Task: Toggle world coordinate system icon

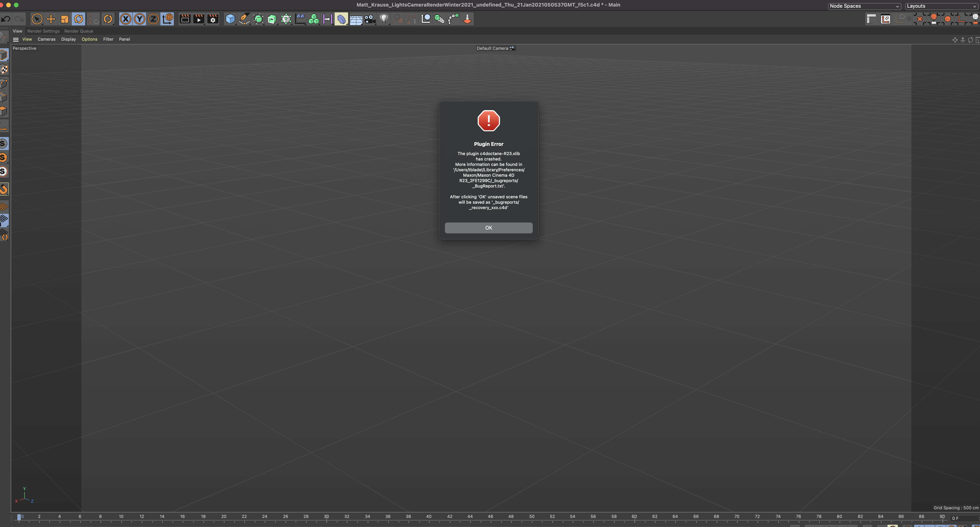Action: [x=167, y=19]
